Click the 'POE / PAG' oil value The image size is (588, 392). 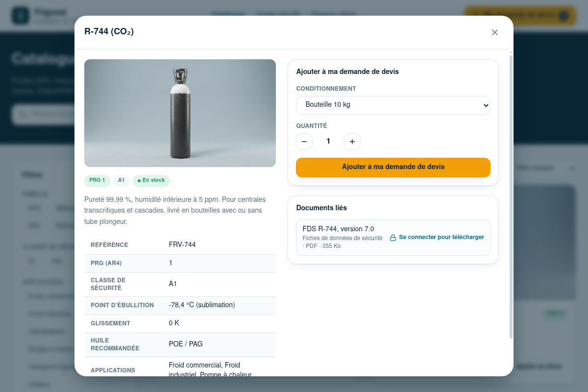tap(186, 344)
